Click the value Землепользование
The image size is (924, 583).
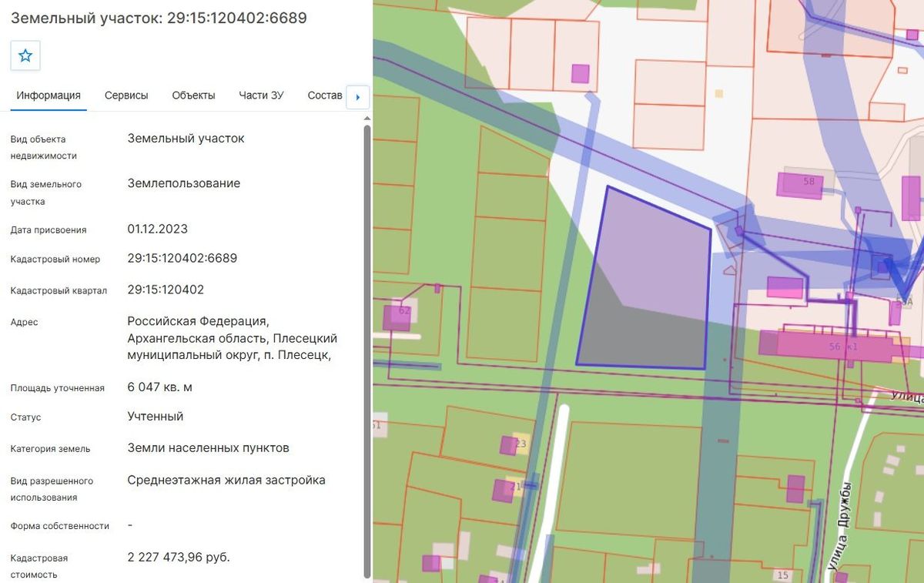point(184,183)
